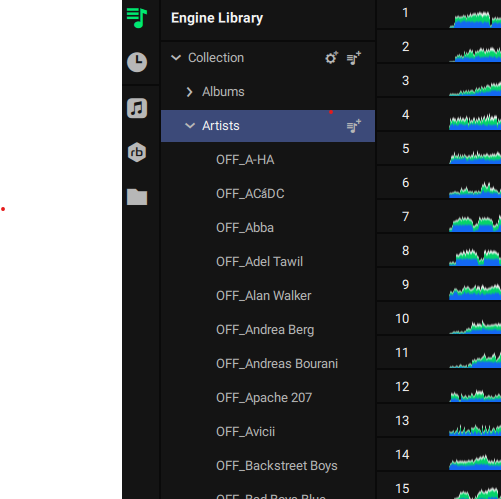Screen dimensions: 501x499
Task: Expand the Albums node
Action: click(189, 92)
